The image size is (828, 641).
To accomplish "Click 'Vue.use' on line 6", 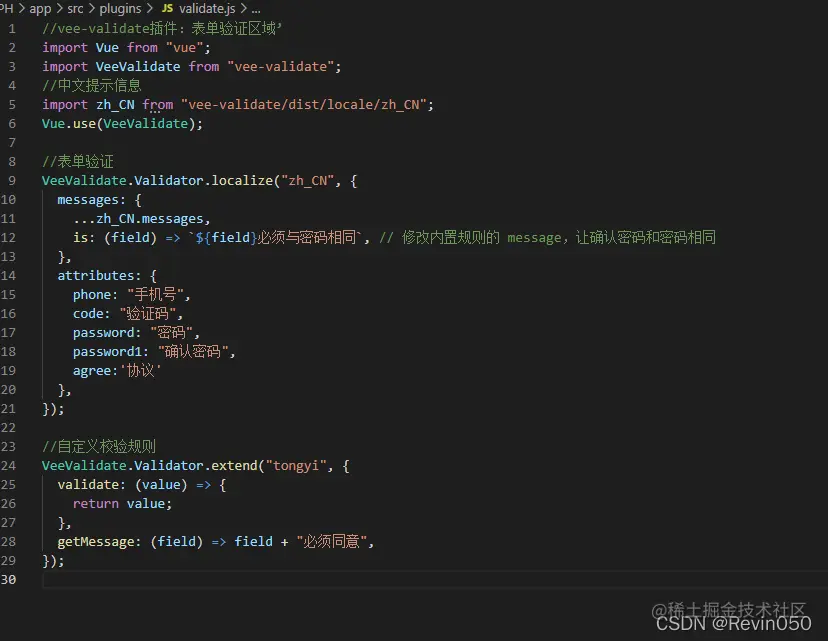I will point(69,124).
